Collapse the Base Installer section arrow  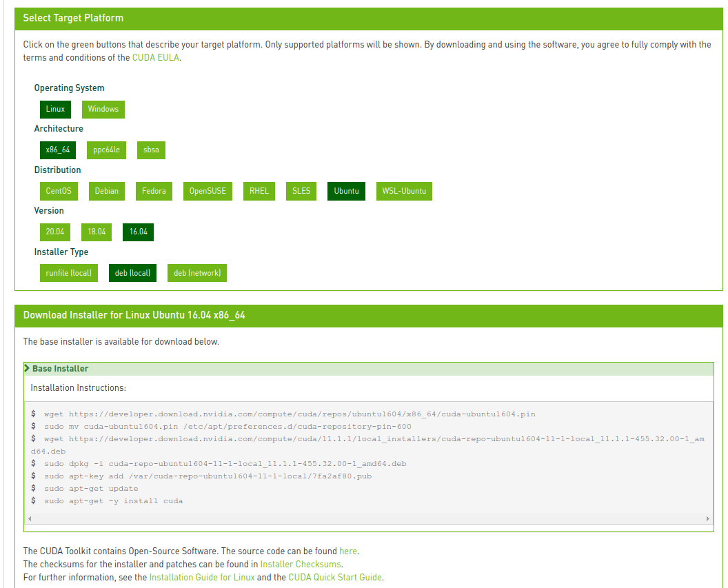click(x=27, y=369)
